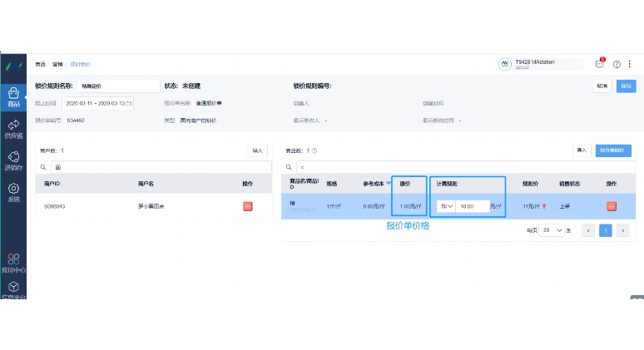Open the 系统 settings gear section

coord(13,192)
